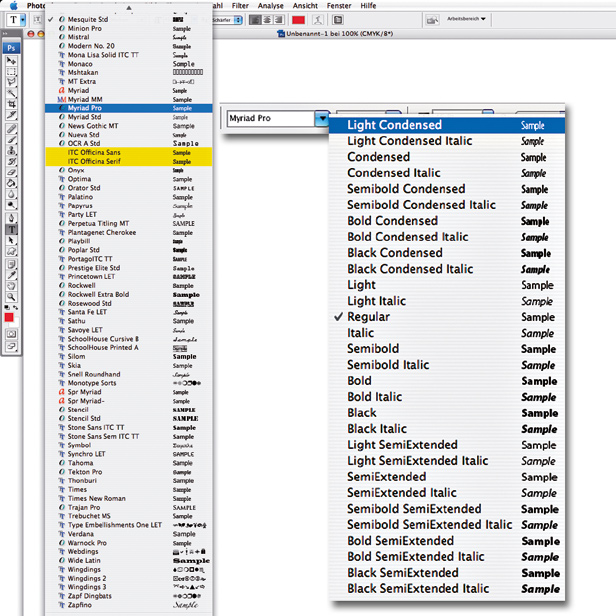
Task: Click the Myriad Pro font name field
Action: 269,118
